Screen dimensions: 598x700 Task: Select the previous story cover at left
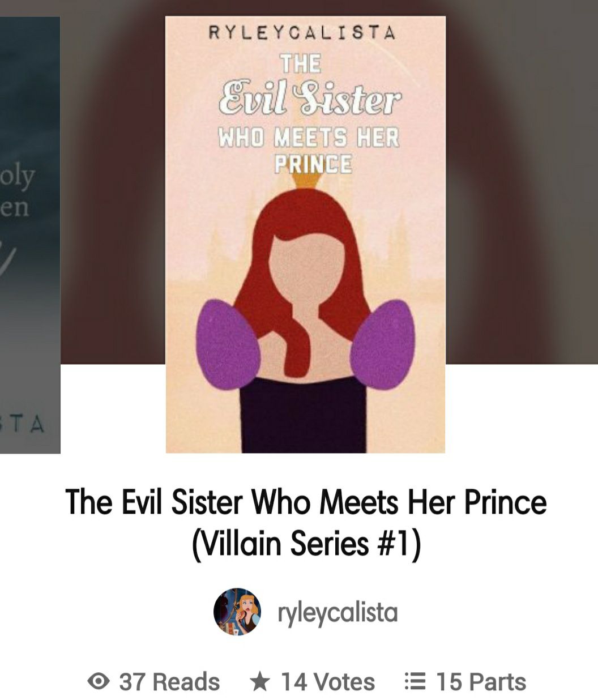30,234
